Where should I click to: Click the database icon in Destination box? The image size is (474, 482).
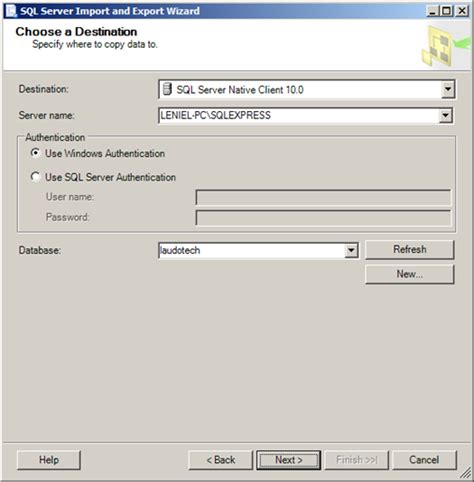coord(167,89)
